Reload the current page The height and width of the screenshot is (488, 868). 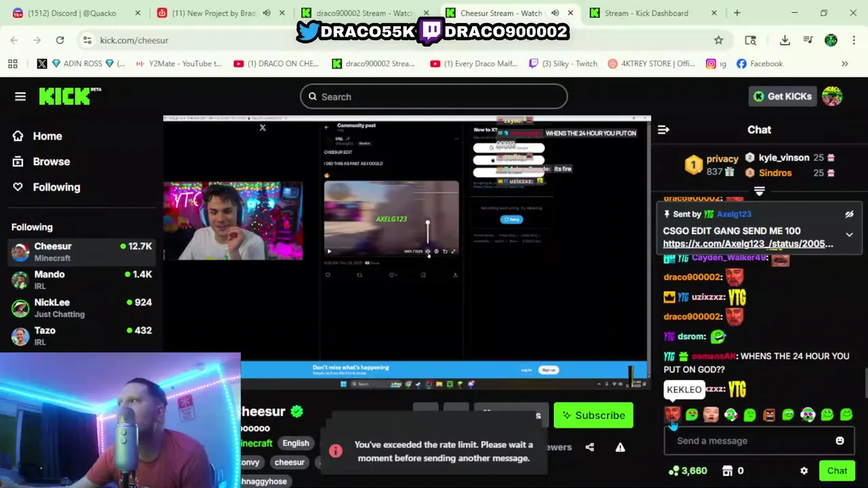pos(60,40)
